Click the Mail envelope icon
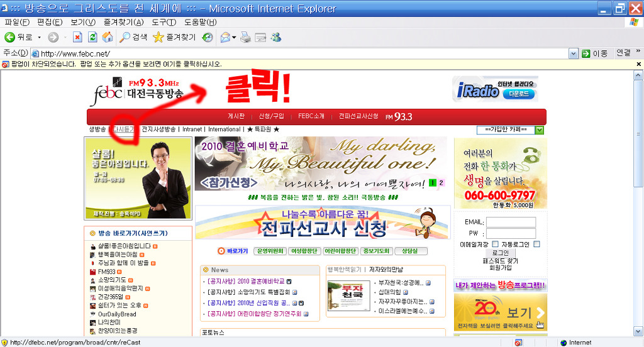Screen dimensions: 644x347 click(225, 37)
